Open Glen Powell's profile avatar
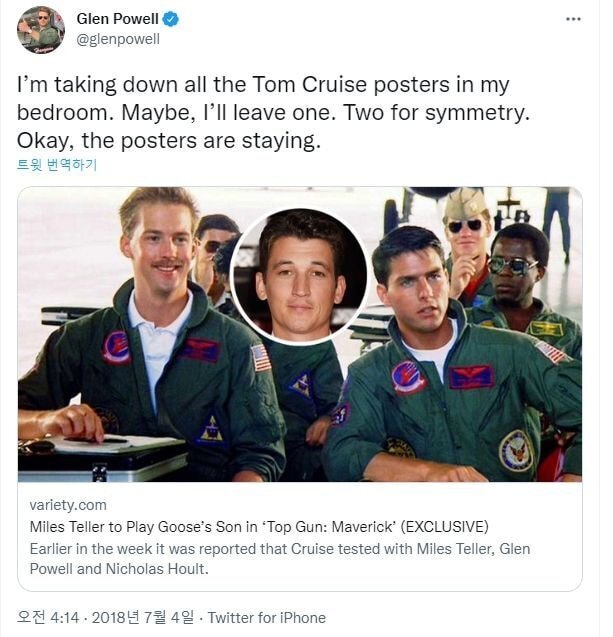 coord(41,29)
